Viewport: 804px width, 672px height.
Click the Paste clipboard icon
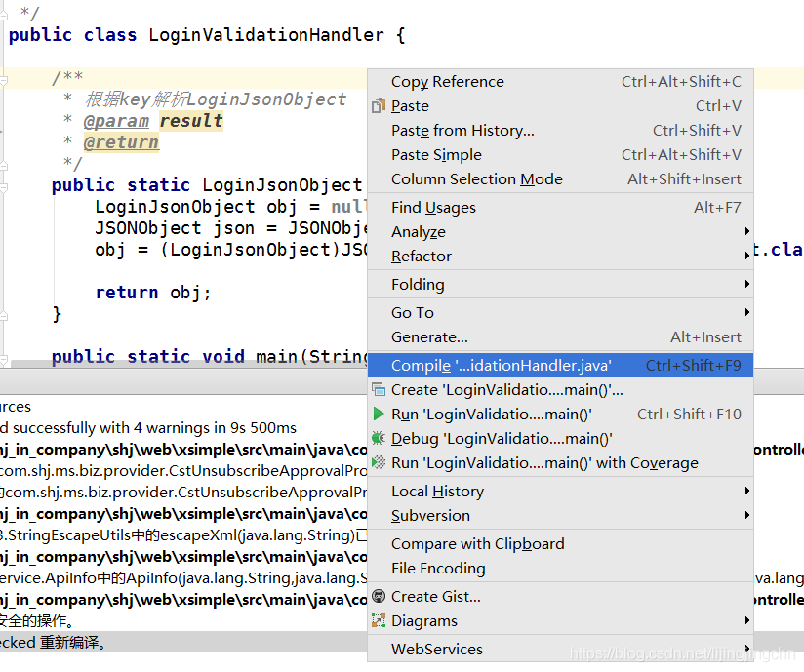[x=379, y=105]
